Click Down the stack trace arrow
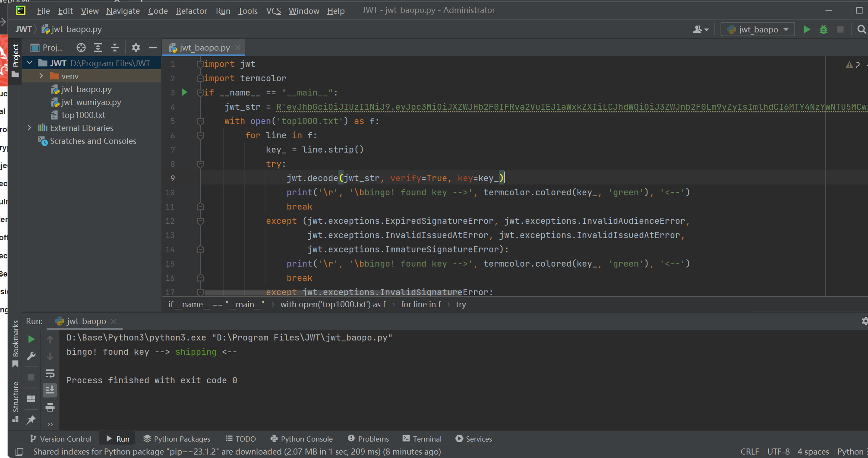This screenshot has height=458, width=868. pos(50,356)
